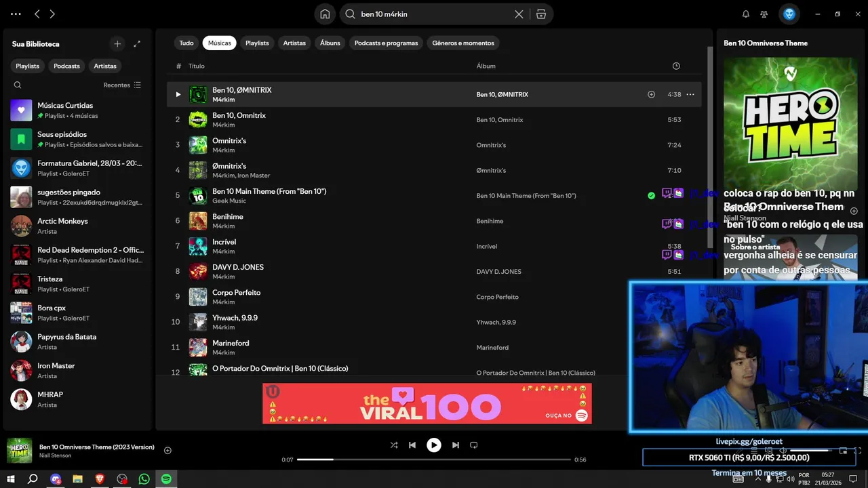The image size is (868, 488).
Task: Sort by the duration clock header
Action: pos(676,66)
